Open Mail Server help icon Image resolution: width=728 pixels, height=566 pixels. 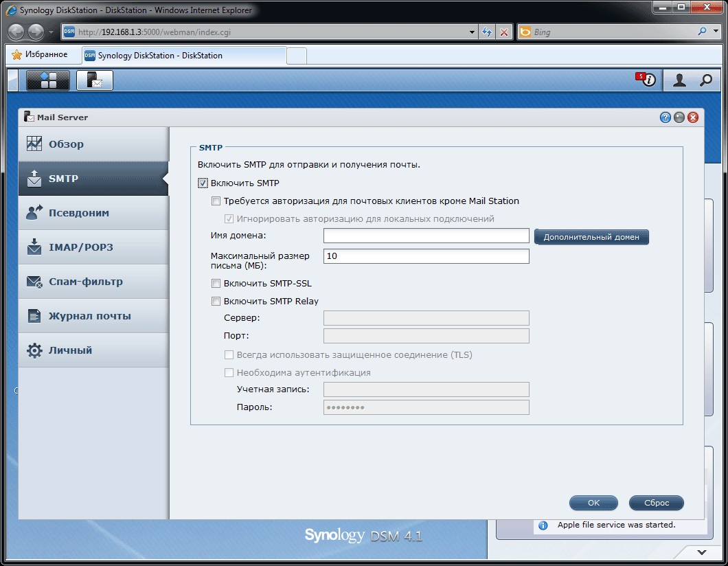click(666, 117)
